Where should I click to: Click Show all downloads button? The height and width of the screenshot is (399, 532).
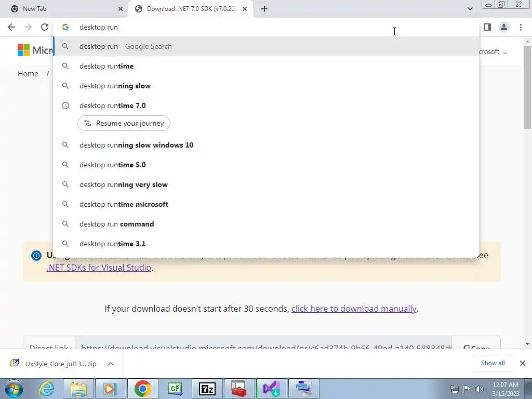493,363
